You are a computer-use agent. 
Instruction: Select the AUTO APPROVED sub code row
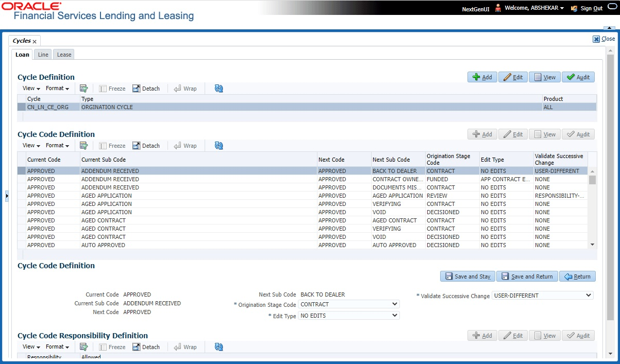[x=303, y=245]
